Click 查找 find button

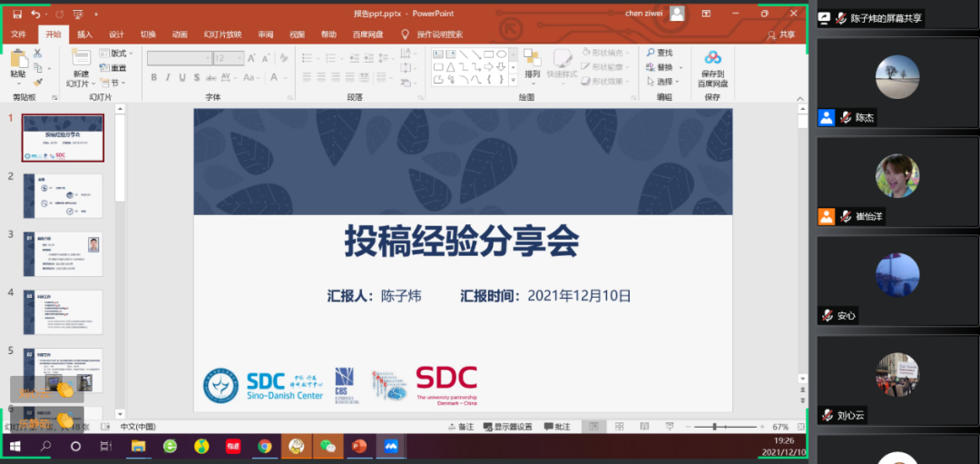[x=660, y=54]
